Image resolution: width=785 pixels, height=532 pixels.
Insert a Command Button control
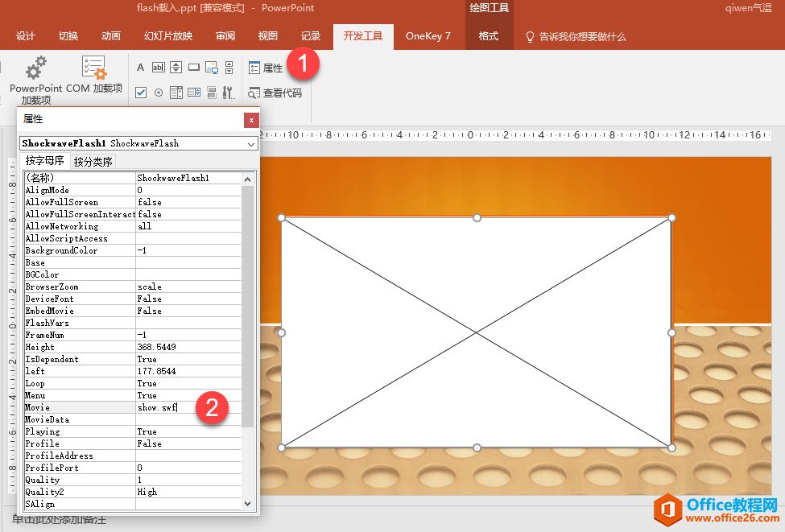(194, 68)
